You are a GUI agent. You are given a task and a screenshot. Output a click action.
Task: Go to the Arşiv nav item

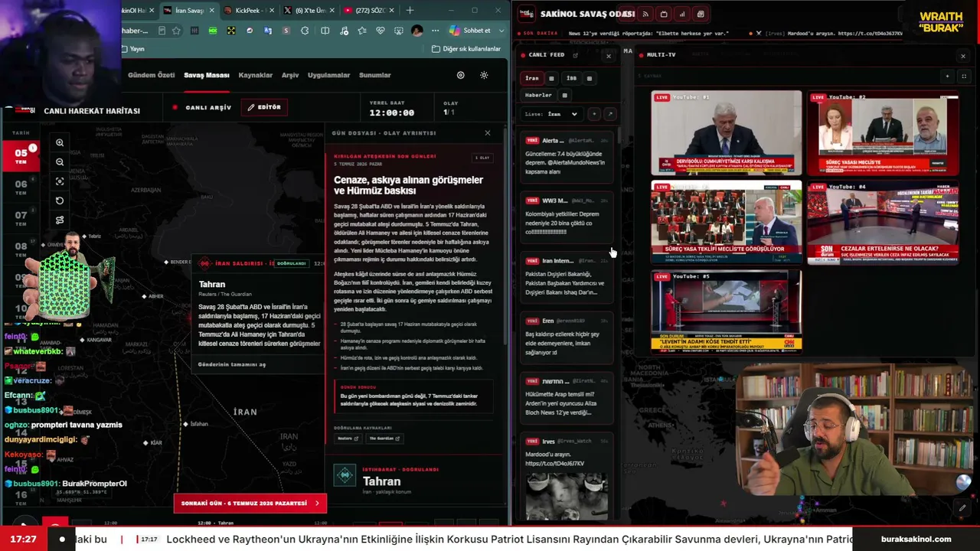click(x=290, y=75)
